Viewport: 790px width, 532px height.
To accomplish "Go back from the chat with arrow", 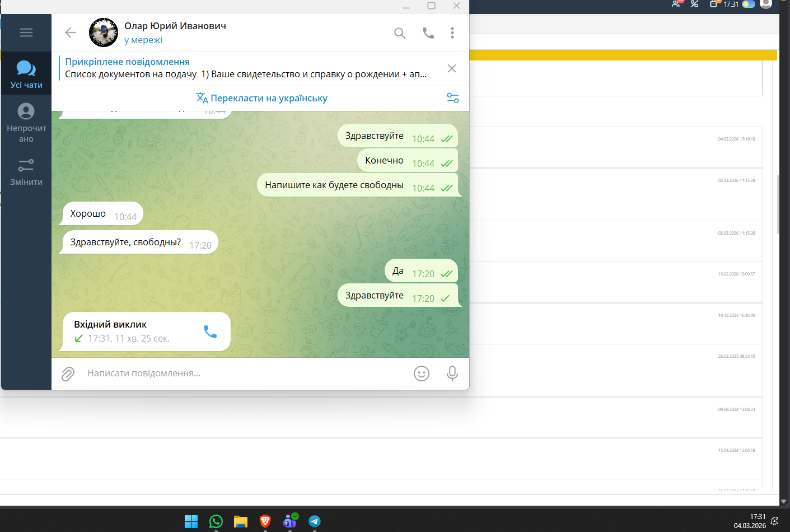I will 71,32.
